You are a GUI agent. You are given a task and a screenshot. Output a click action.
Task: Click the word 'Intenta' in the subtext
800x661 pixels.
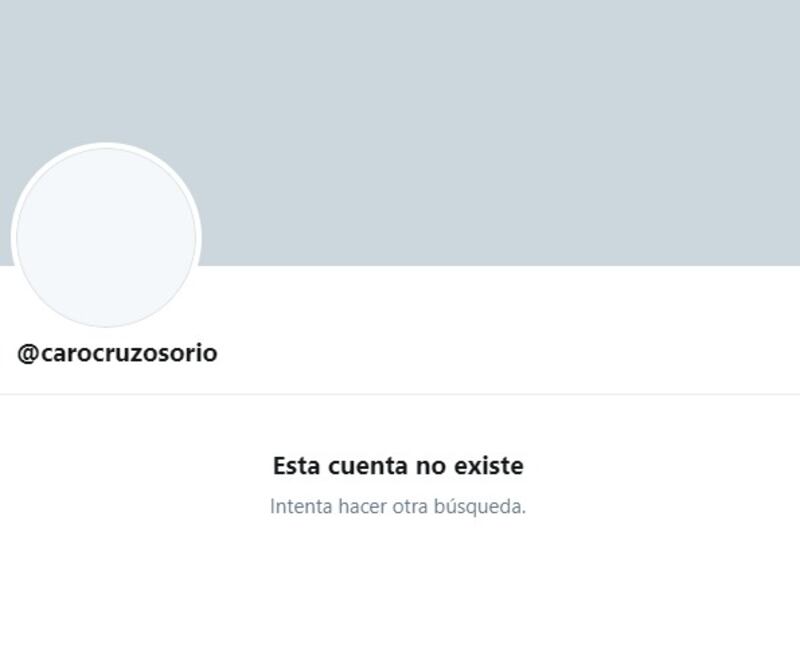click(x=301, y=506)
